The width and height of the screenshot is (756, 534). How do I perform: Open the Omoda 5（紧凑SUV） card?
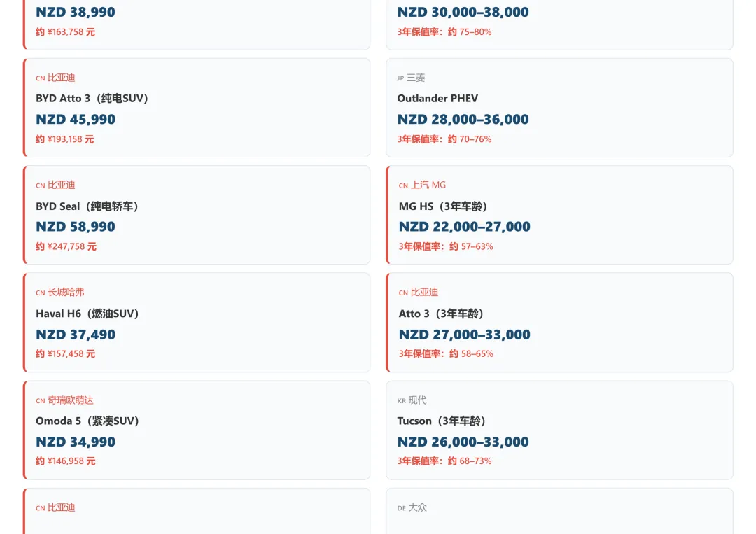[87, 421]
